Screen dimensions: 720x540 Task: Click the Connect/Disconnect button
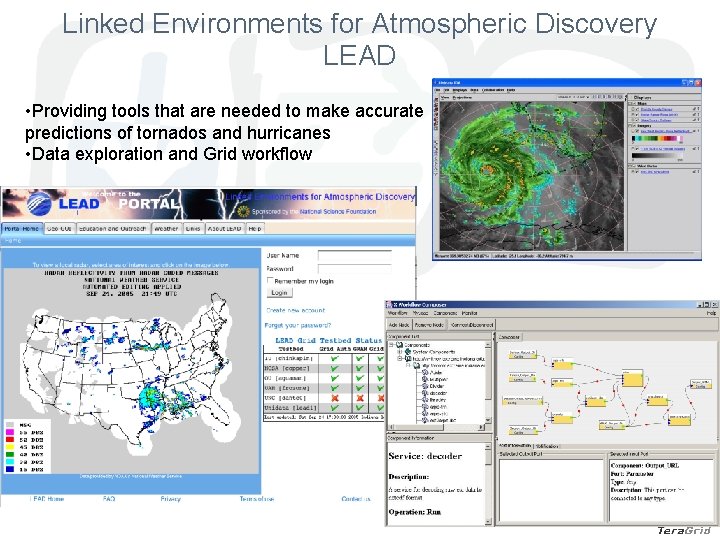click(x=472, y=325)
